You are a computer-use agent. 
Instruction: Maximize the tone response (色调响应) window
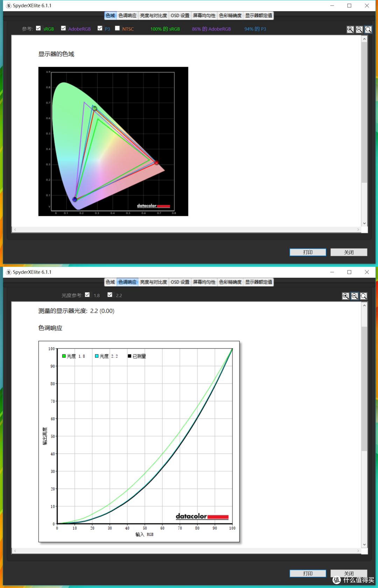(x=349, y=272)
